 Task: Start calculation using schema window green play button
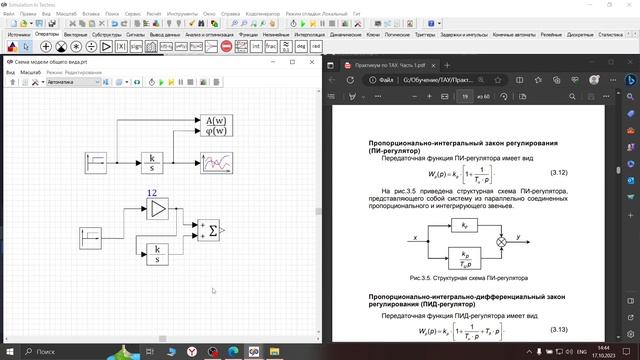pyautogui.click(x=161, y=82)
